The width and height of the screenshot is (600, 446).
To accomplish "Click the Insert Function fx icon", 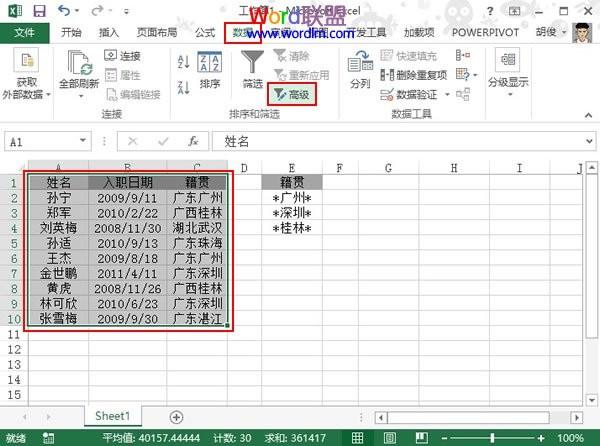I will (193, 142).
